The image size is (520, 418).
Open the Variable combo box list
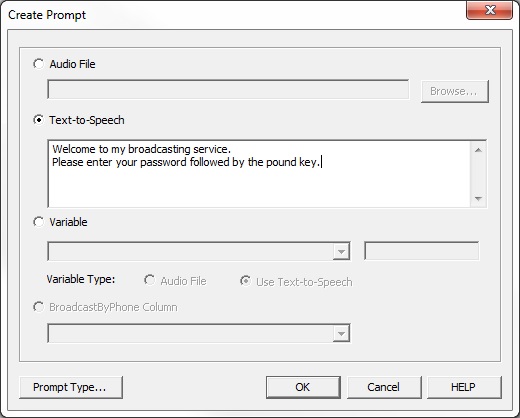pos(199,251)
